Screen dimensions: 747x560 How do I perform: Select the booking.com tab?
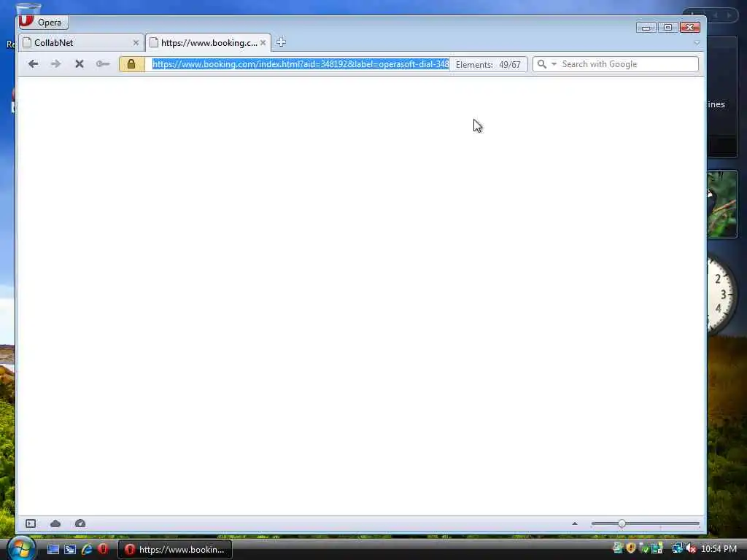(208, 43)
